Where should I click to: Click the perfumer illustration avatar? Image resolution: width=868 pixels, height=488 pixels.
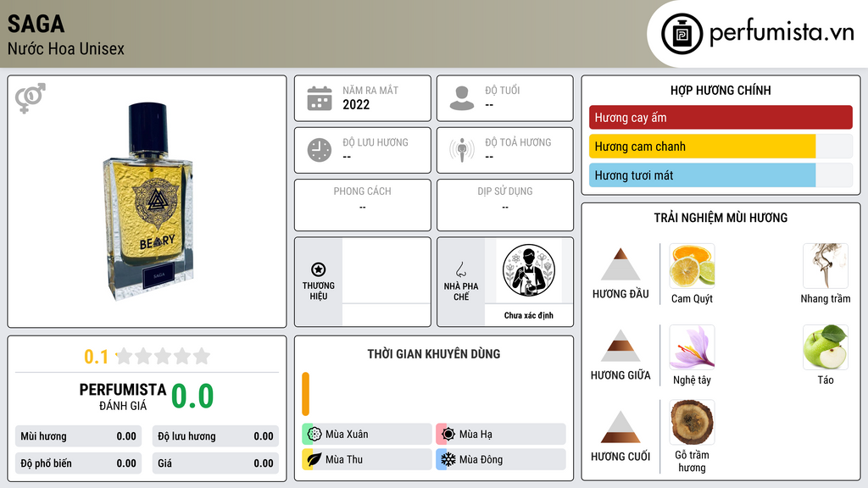click(x=529, y=270)
